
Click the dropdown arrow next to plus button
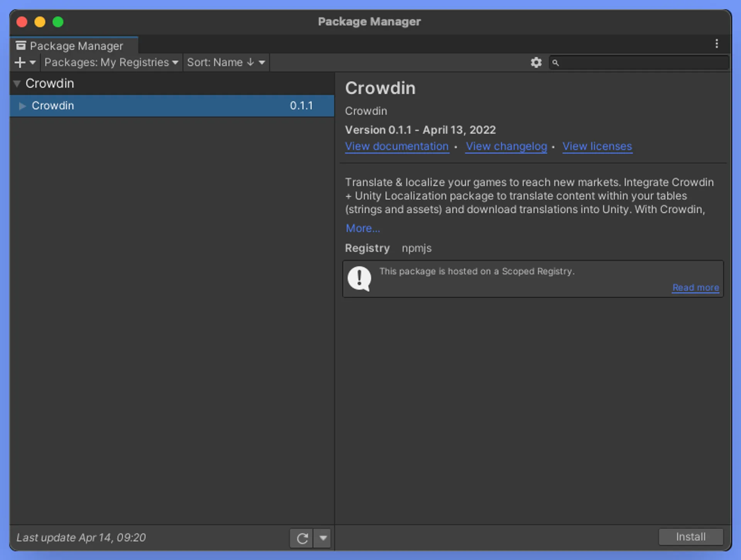(x=32, y=62)
